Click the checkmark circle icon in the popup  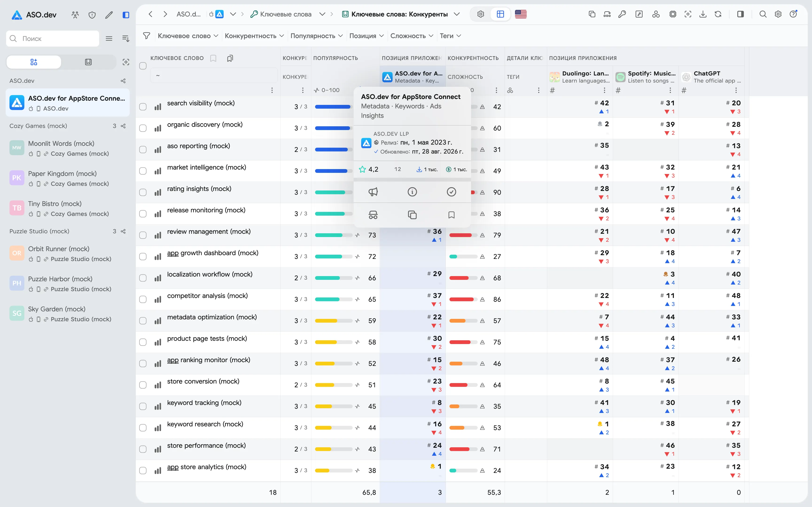(451, 192)
